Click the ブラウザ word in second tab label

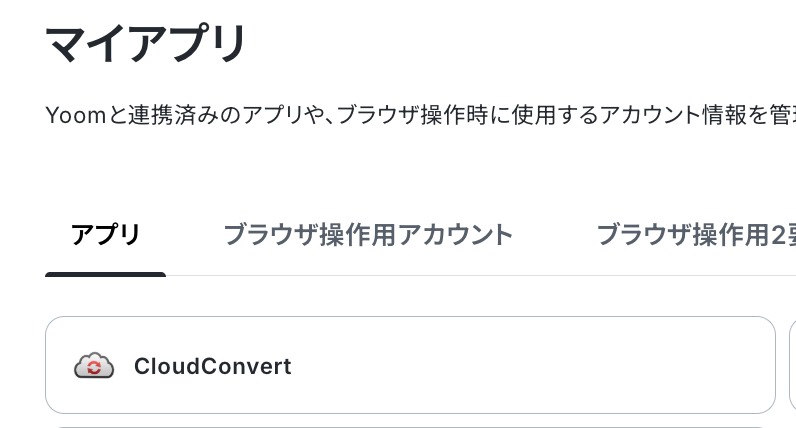coord(271,235)
